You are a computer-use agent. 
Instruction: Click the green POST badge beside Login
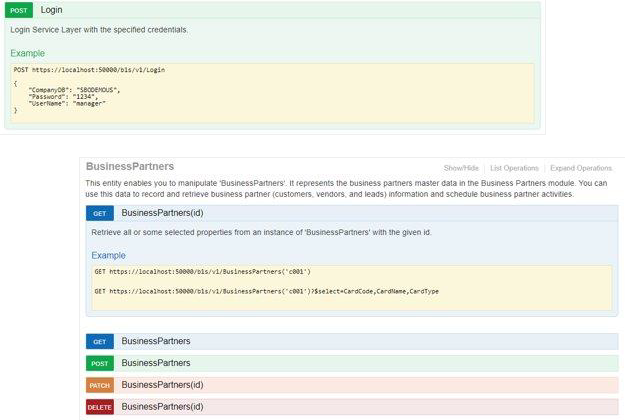click(20, 9)
